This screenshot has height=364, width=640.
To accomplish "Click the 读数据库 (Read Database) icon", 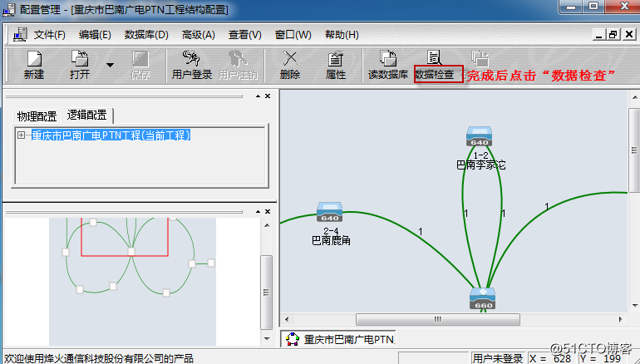I will point(388,66).
